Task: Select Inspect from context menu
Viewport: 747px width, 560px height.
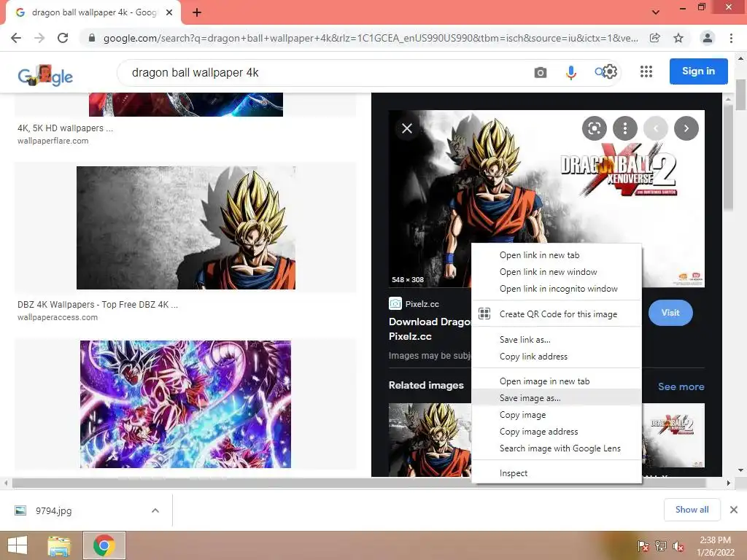Action: tap(557, 472)
